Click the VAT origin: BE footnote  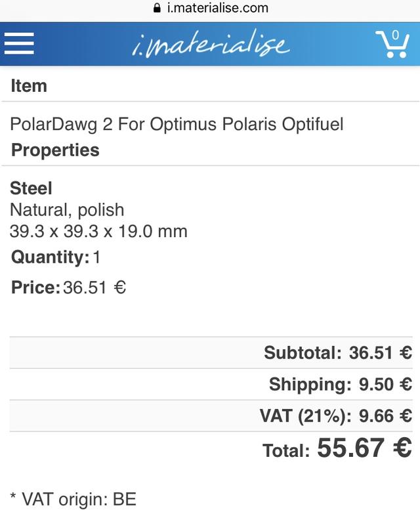pyautogui.click(x=73, y=498)
